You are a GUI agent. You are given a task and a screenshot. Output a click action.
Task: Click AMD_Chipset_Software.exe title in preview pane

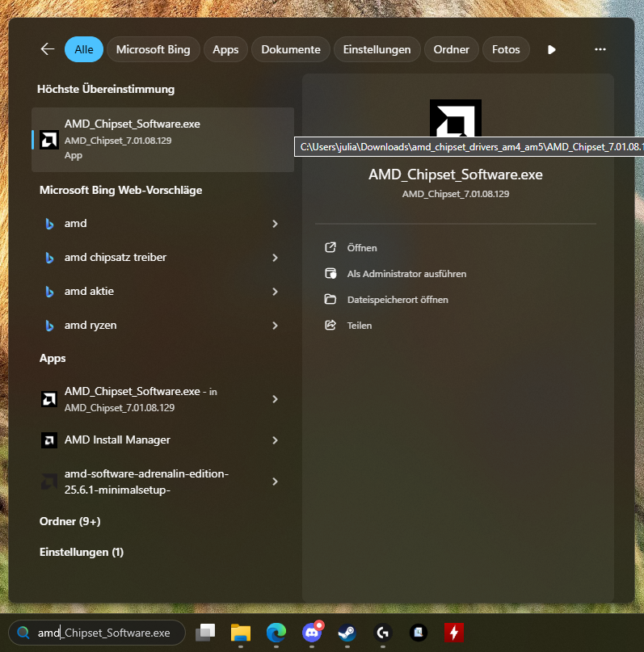pyautogui.click(x=455, y=175)
